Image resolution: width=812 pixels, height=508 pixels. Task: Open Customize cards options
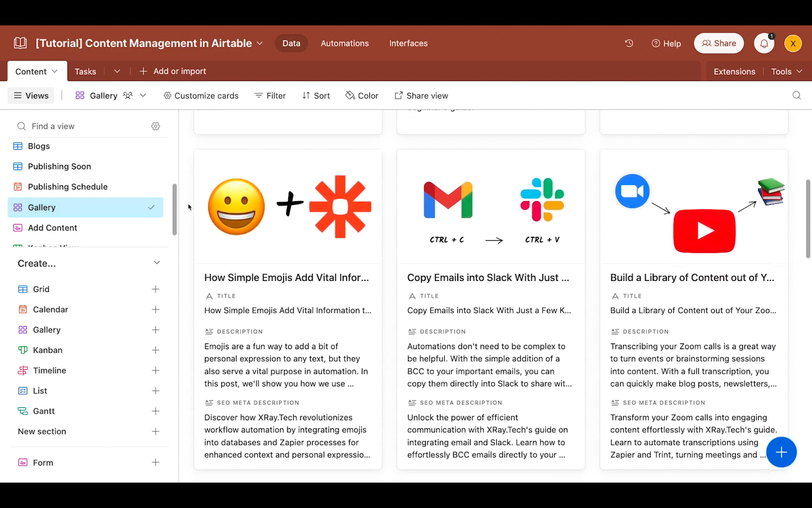coord(201,96)
